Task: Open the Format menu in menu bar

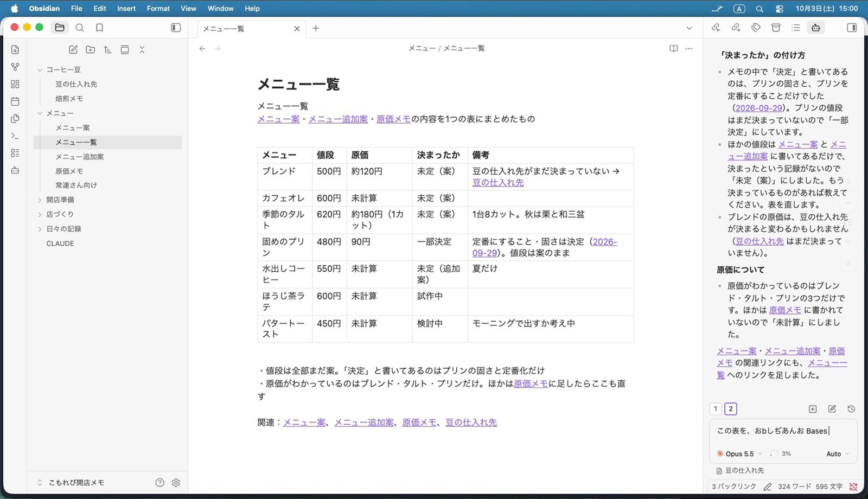Action: tap(158, 9)
